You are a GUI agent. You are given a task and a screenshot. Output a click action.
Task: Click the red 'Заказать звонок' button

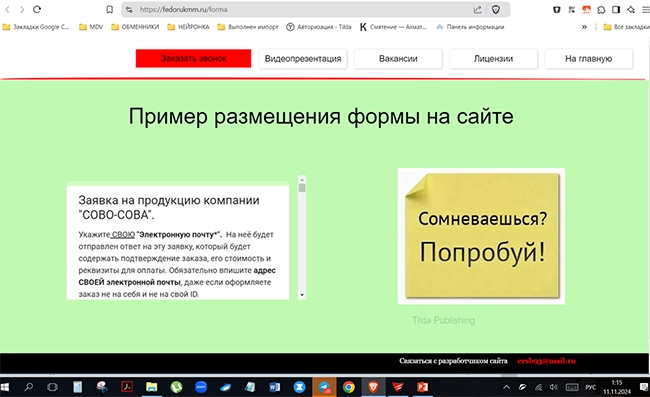pyautogui.click(x=193, y=58)
